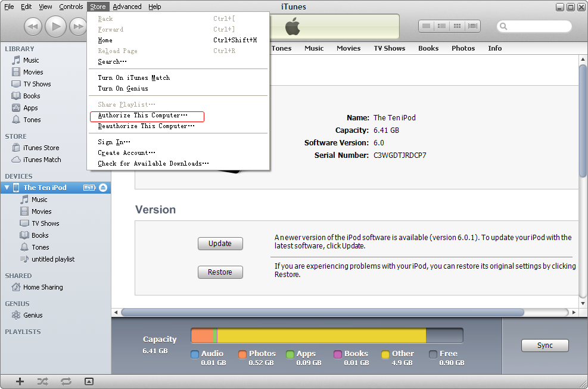Viewport: 588px width, 389px height.
Task: Open TV Shows under The Ten iPod
Action: click(45, 223)
